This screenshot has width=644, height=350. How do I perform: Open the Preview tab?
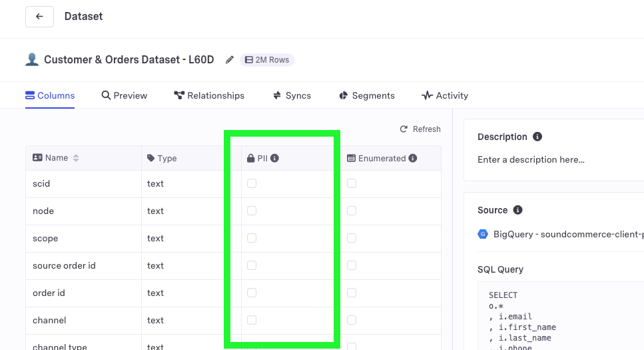[x=125, y=95]
